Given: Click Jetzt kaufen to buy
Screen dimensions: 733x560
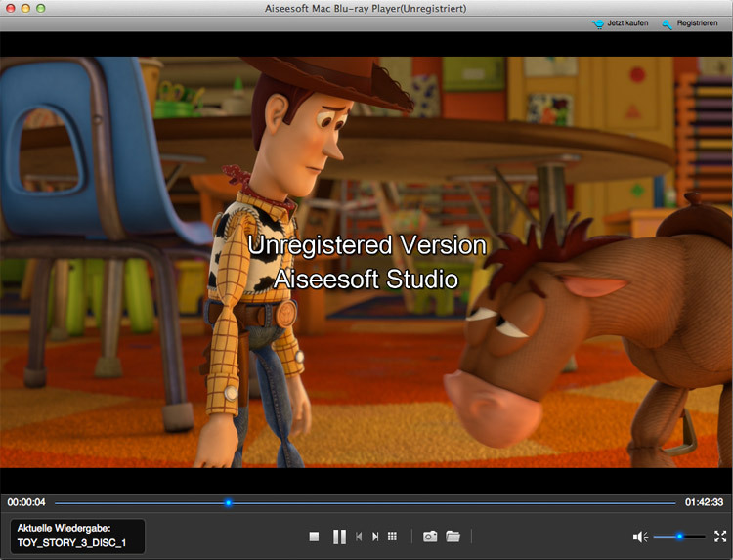Looking at the screenshot, I should pyautogui.click(x=627, y=22).
